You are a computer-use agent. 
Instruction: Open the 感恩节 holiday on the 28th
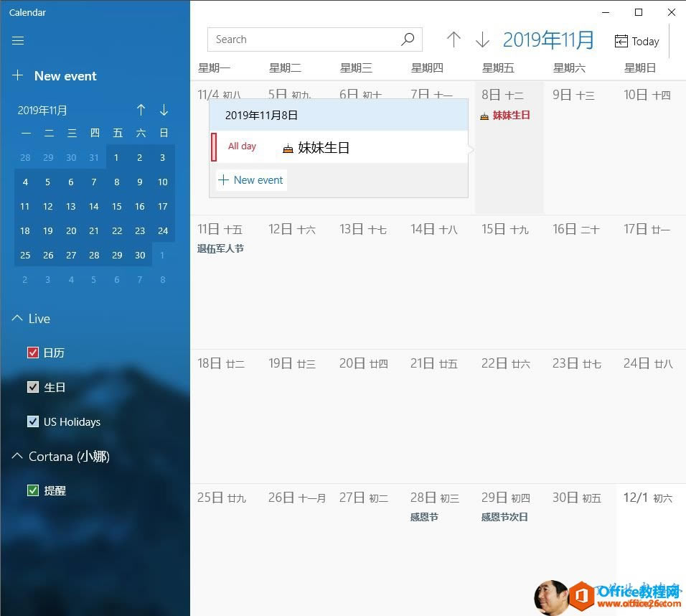[x=424, y=517]
